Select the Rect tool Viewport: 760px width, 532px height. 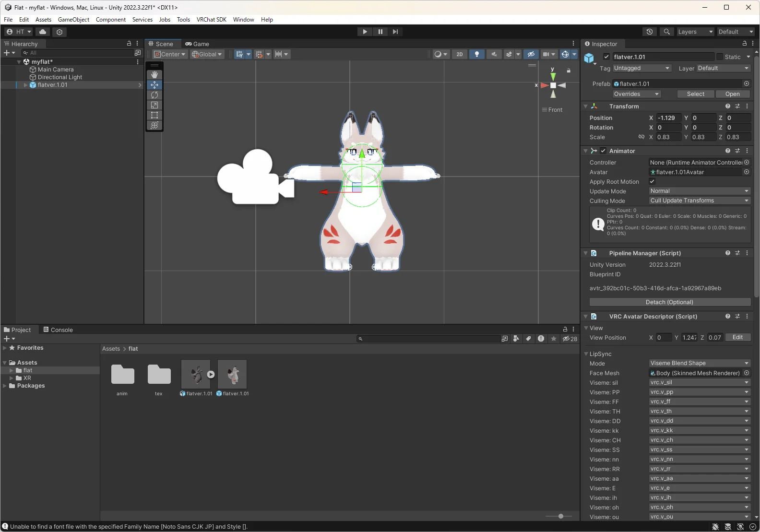[154, 115]
